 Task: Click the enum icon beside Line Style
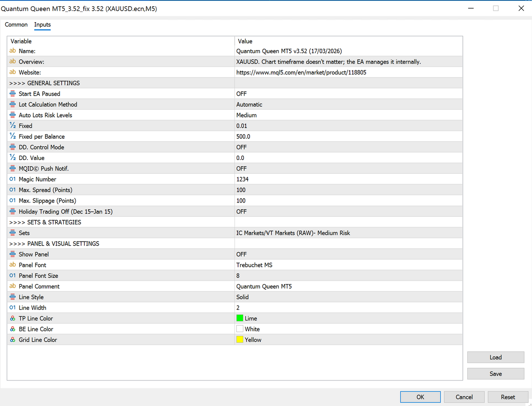(12, 297)
